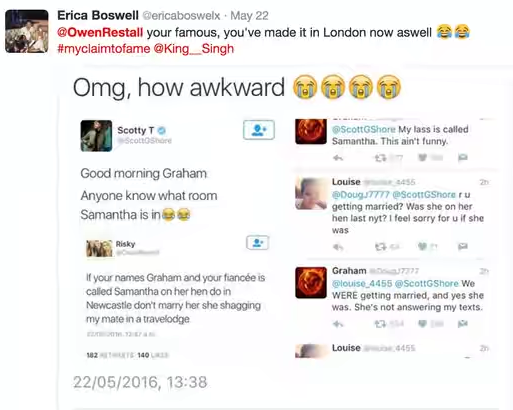Click the @ScottGShore mention in Graham's top tweet
The height and width of the screenshot is (410, 513).
(364, 129)
